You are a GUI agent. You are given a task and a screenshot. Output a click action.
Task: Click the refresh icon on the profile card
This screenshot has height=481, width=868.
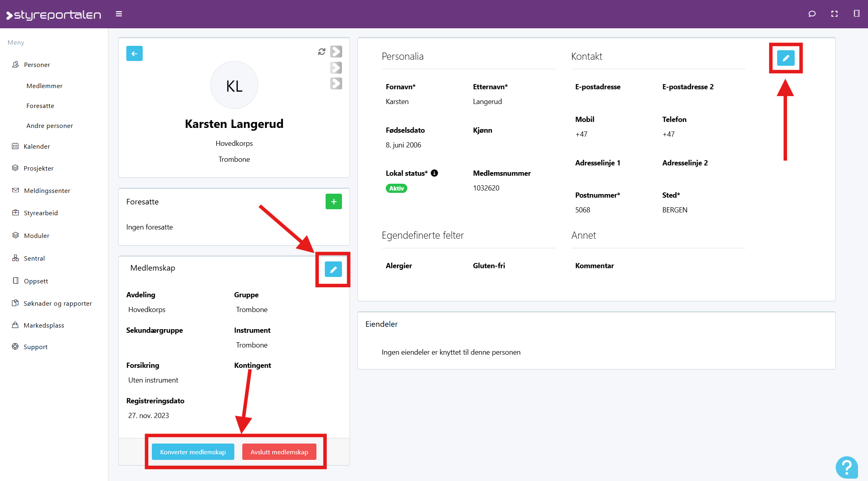tap(322, 51)
